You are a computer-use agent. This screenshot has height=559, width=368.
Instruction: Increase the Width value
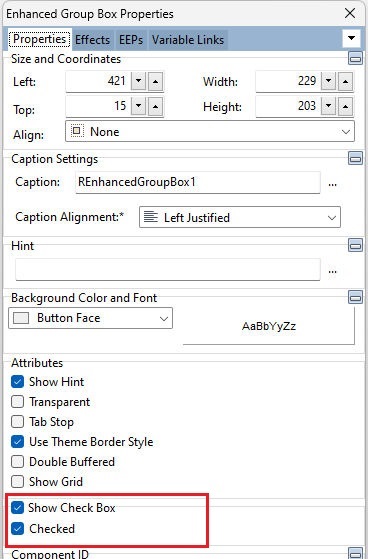[346, 82]
